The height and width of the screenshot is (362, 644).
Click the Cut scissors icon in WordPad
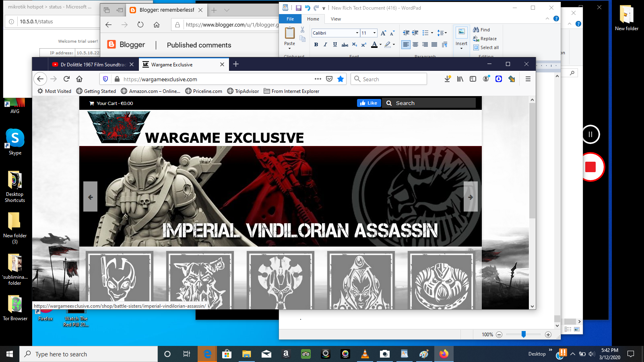tap(303, 30)
